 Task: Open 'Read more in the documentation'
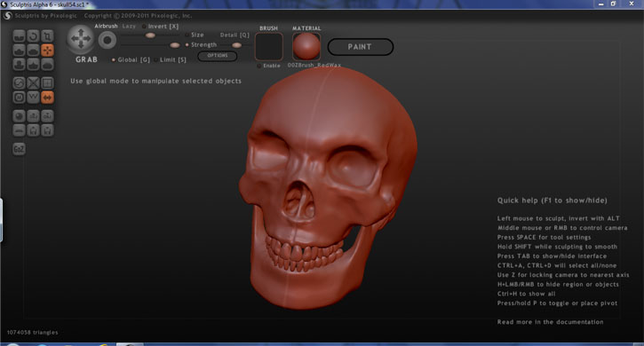551,322
